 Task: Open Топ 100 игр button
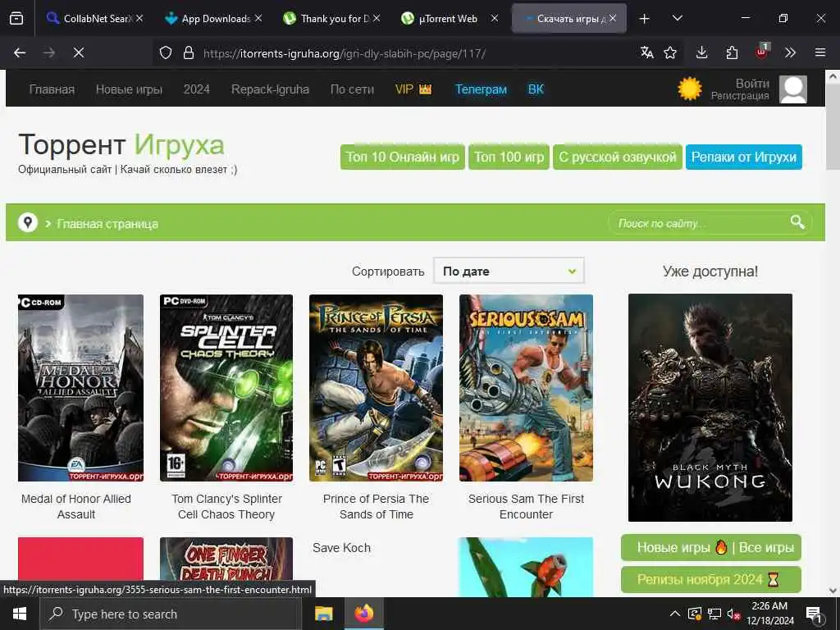(509, 157)
